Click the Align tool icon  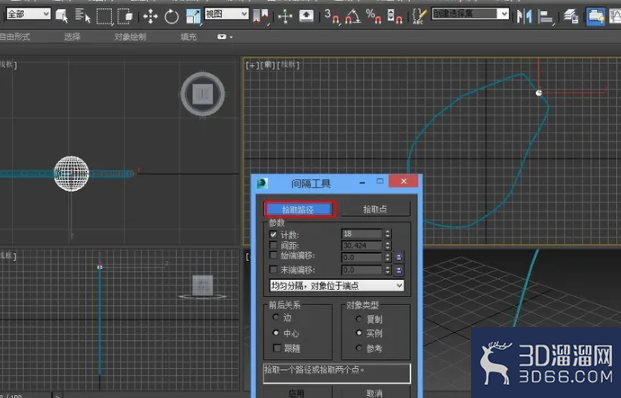(546, 17)
